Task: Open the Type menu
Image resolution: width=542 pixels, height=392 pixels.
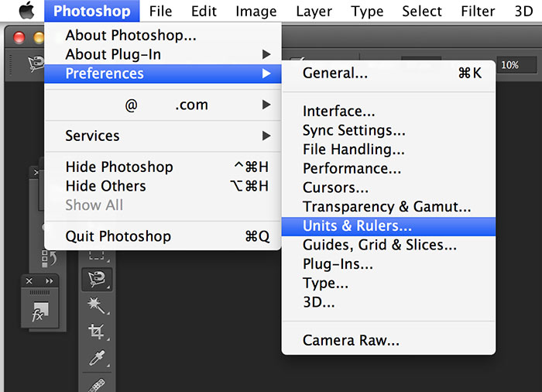Action: (367, 11)
